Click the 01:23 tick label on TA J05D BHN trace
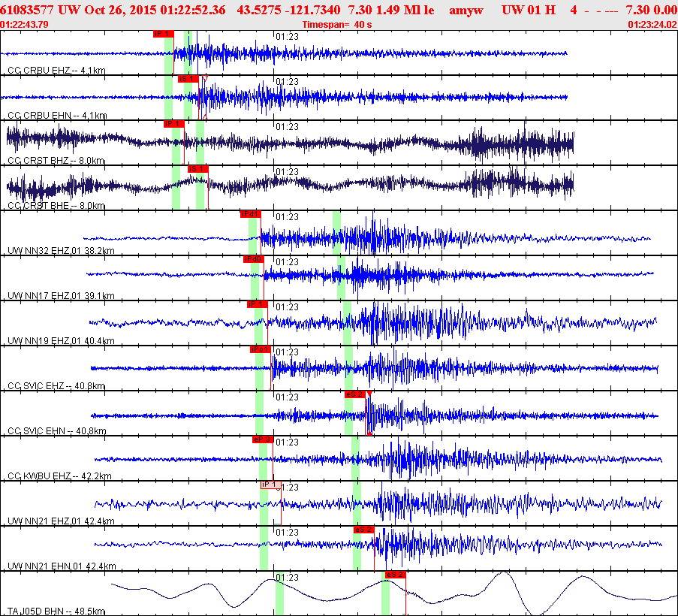678x616 pixels. [x=287, y=578]
